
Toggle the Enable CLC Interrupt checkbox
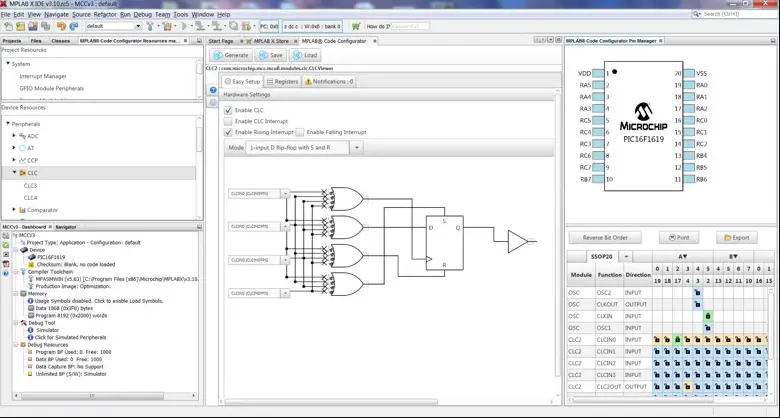pos(228,121)
